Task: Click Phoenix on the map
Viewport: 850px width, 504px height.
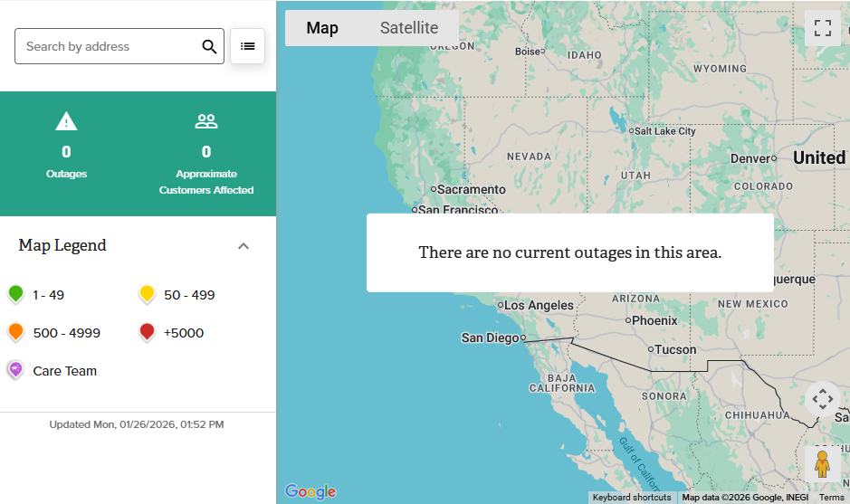Action: click(652, 320)
